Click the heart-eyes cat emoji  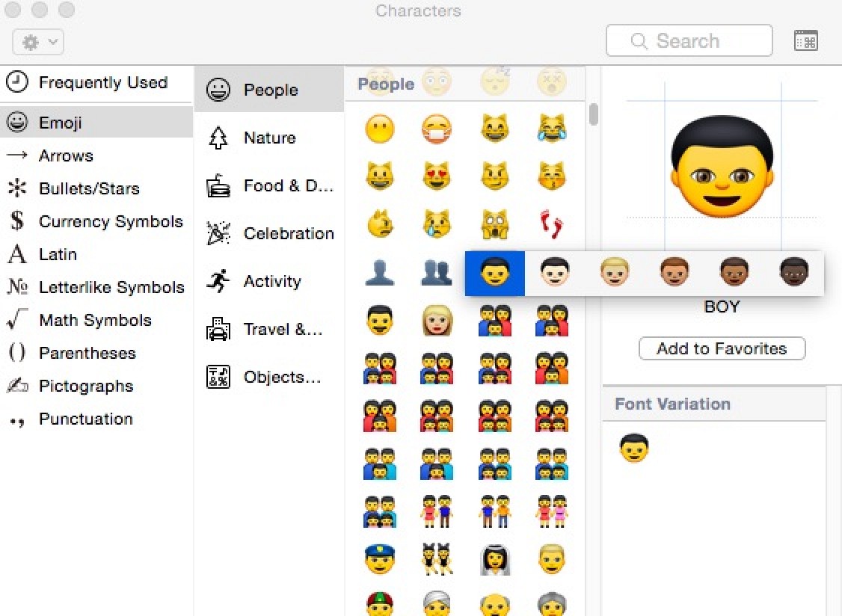pyautogui.click(x=437, y=176)
